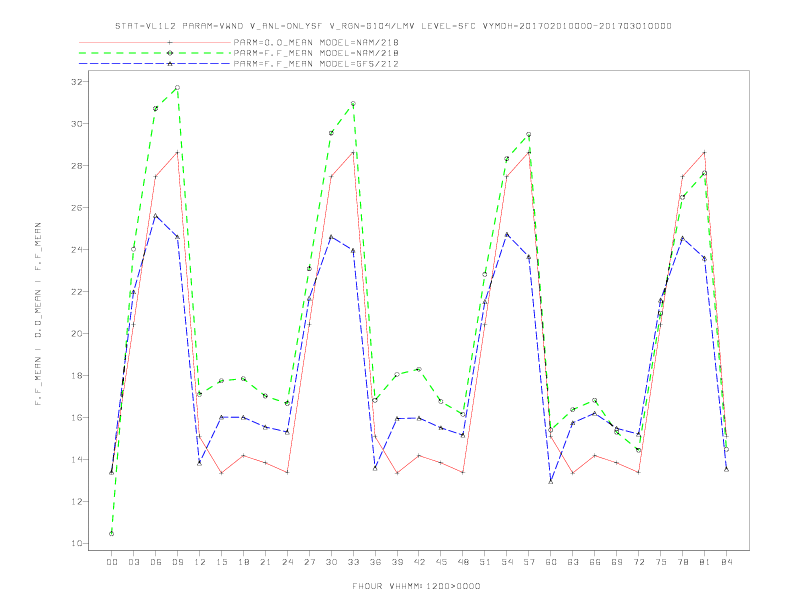
Task: Click the x-axis forecast hour label 42
Action: (x=419, y=562)
